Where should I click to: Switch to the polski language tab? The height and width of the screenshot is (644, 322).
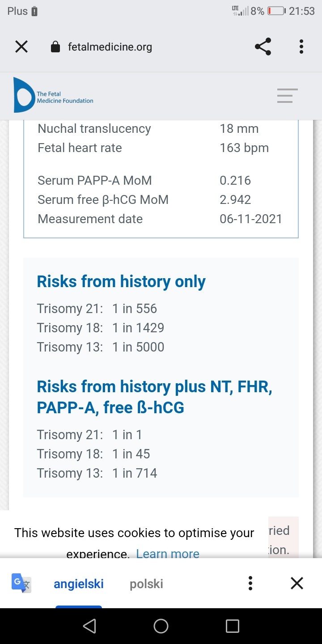point(146,584)
